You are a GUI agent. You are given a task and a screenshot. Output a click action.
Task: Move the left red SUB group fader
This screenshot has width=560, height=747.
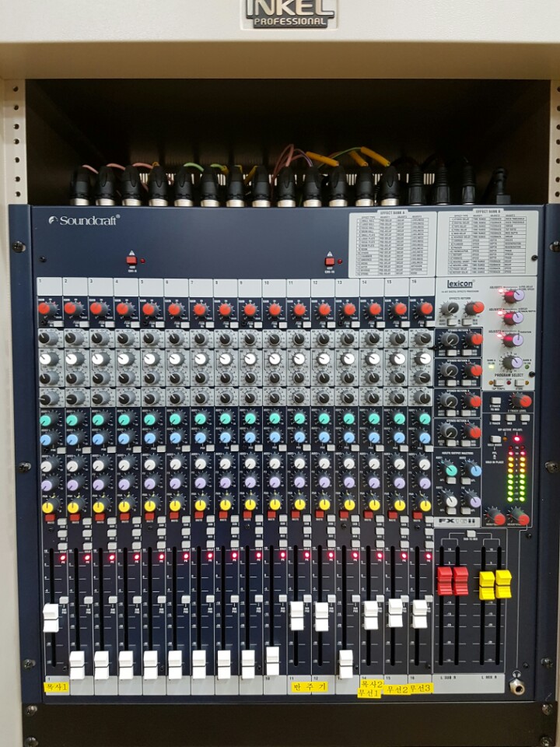(x=444, y=580)
